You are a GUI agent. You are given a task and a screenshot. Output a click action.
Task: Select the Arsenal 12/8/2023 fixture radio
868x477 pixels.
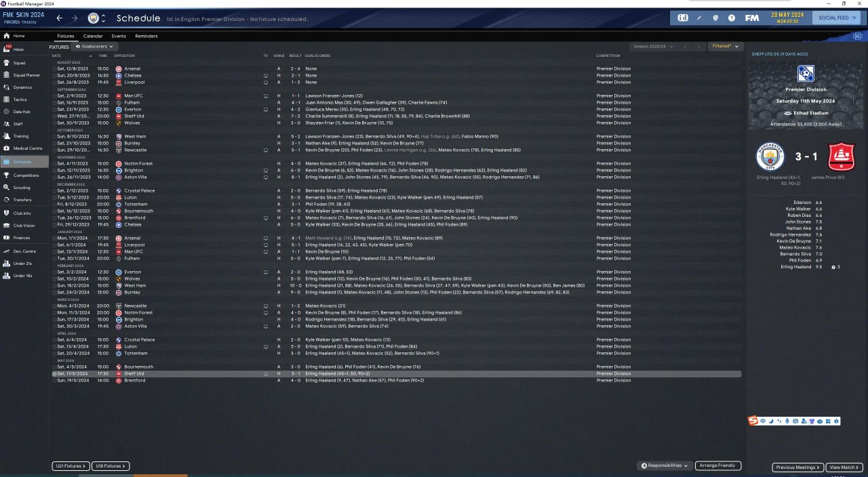click(x=54, y=68)
